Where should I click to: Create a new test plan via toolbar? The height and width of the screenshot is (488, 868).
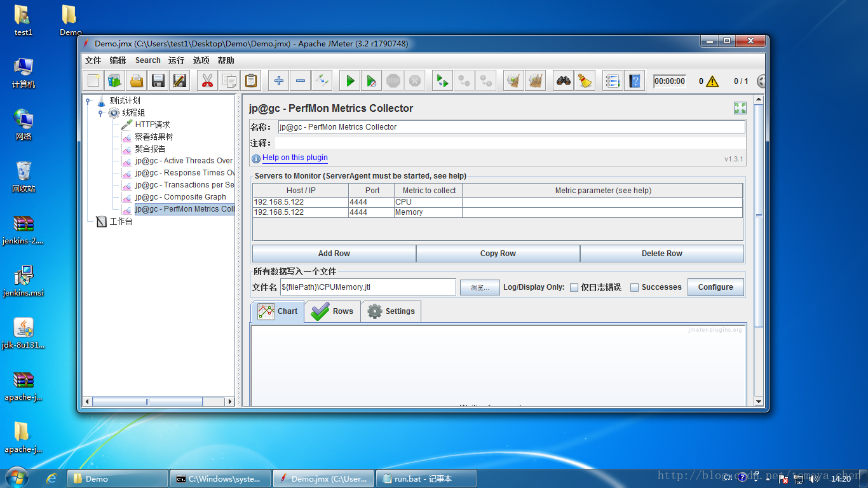pos(93,81)
